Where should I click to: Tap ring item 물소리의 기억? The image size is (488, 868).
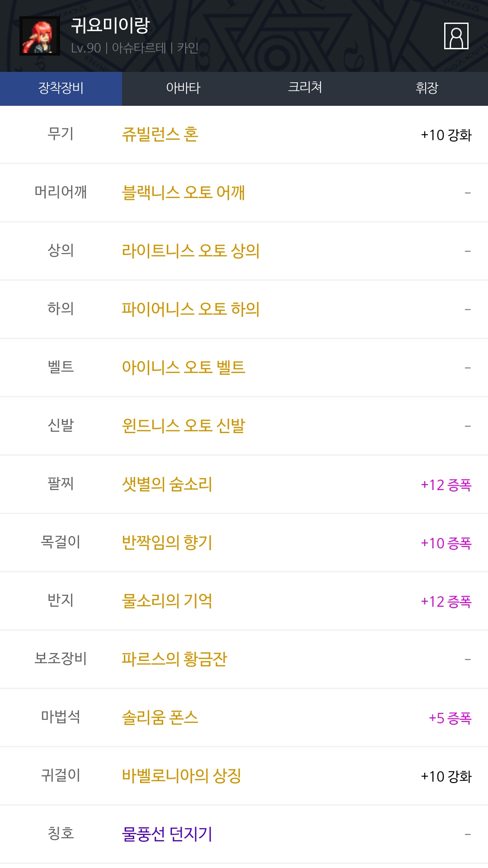click(167, 601)
